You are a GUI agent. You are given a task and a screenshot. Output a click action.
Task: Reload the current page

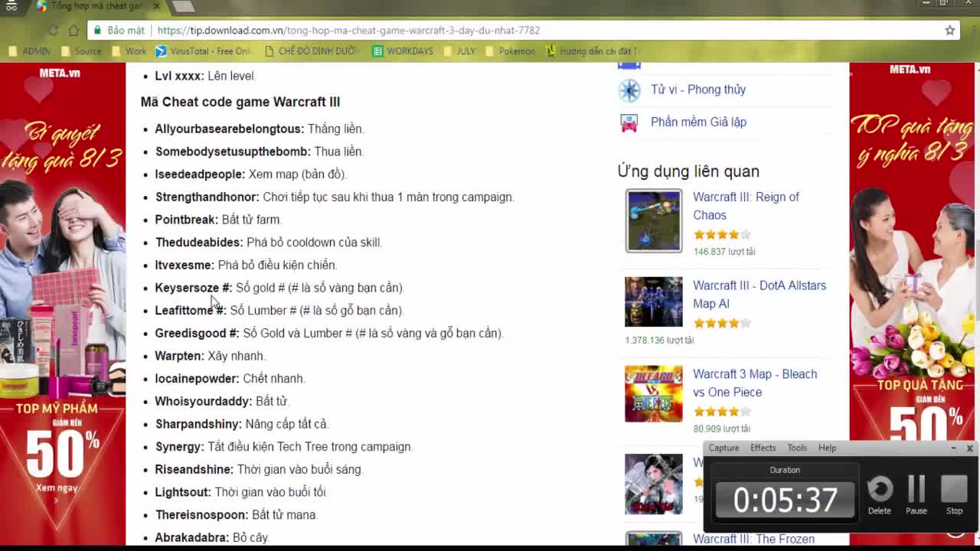click(53, 30)
